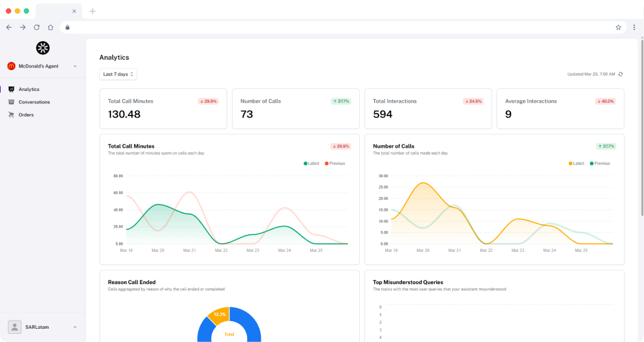Click the SARLatam user avatar
The image size is (644, 342).
pyautogui.click(x=14, y=327)
